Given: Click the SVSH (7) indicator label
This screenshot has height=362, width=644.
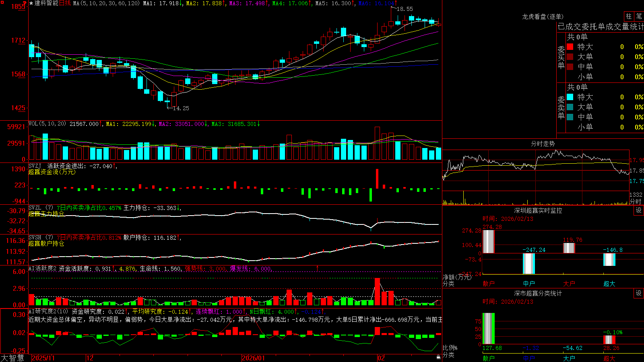Looking at the screenshot, I should tap(41, 238).
